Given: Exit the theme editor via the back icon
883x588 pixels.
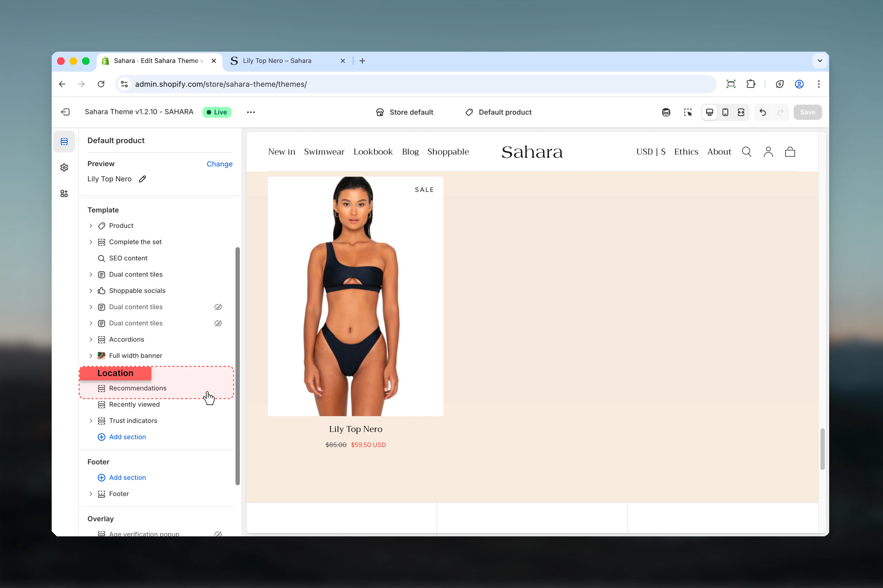Looking at the screenshot, I should [65, 112].
